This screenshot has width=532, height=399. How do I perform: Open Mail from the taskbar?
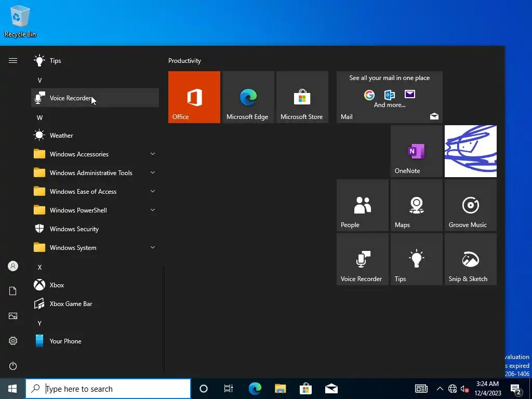click(331, 389)
